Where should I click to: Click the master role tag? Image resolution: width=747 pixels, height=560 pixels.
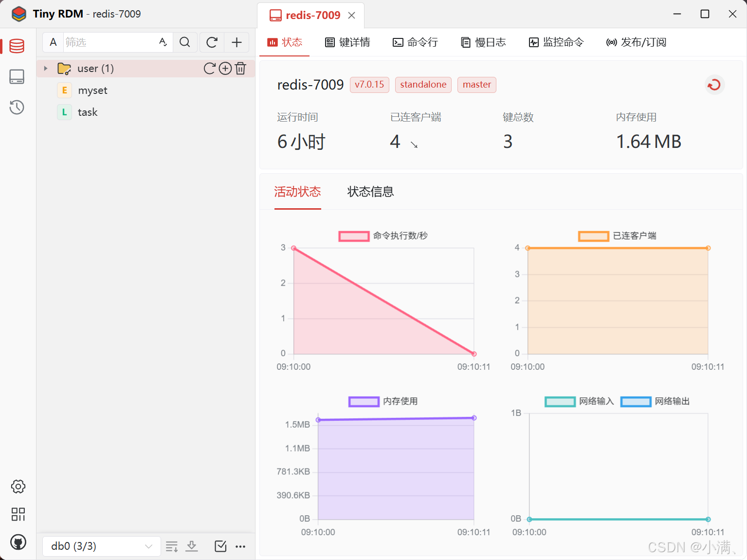click(x=476, y=85)
